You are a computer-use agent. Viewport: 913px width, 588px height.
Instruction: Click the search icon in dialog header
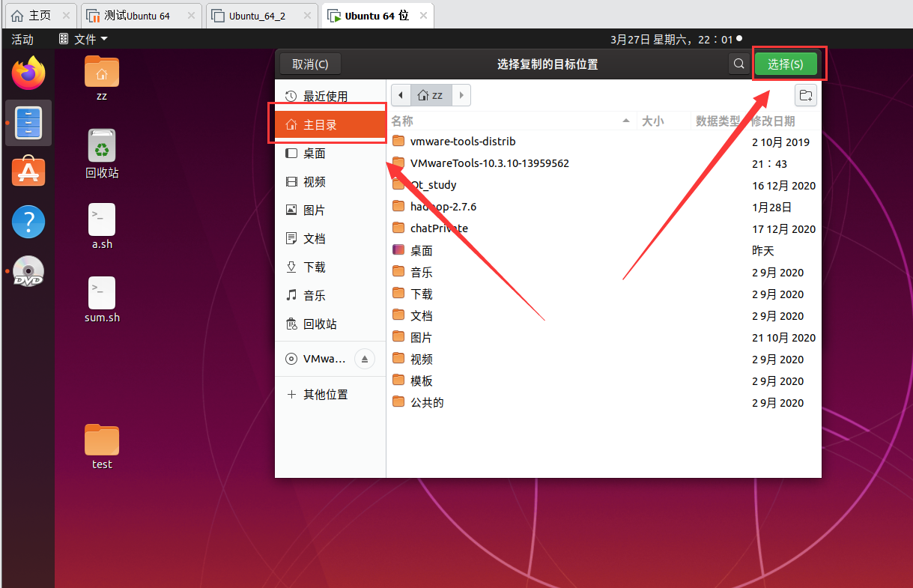point(738,64)
